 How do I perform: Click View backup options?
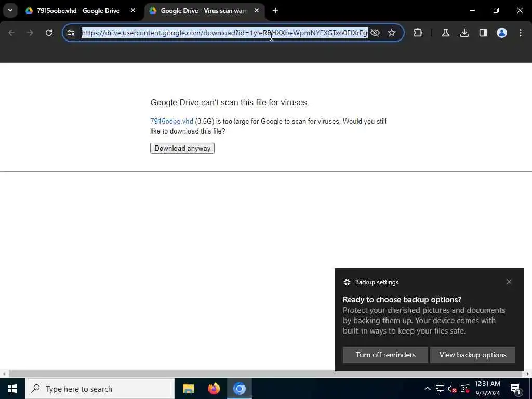point(473,355)
